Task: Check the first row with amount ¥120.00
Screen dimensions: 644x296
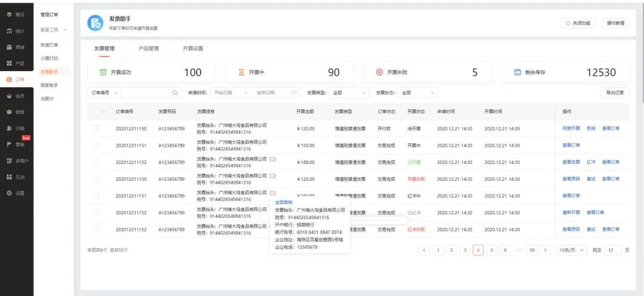Action: [97, 128]
